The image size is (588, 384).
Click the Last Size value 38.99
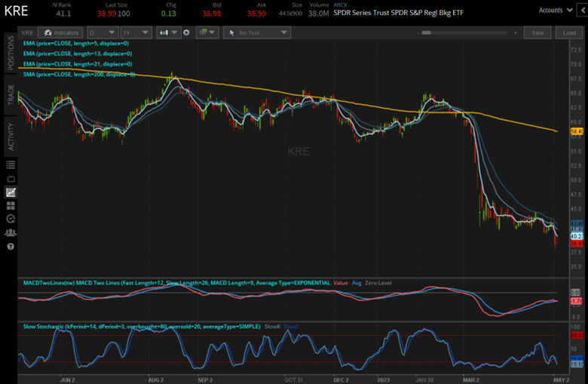click(106, 14)
